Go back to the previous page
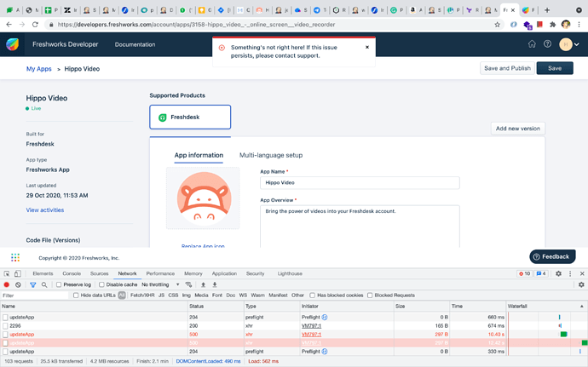The height and width of the screenshot is (367, 588). (9, 25)
